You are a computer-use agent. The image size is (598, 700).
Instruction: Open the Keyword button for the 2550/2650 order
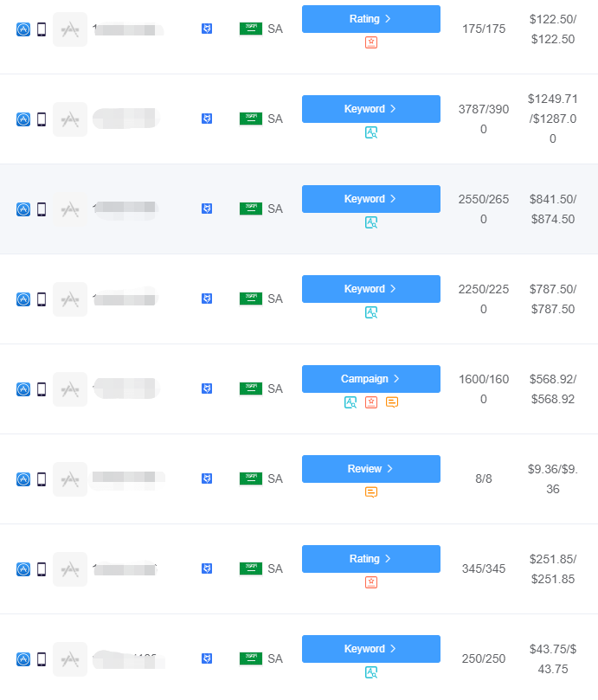(371, 199)
